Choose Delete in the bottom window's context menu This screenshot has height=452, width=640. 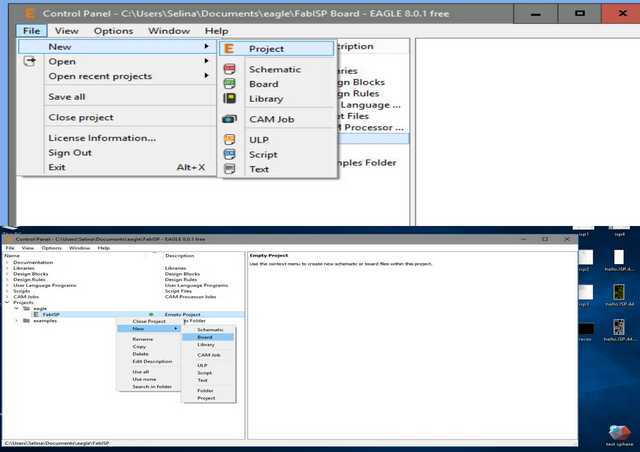coord(149,354)
